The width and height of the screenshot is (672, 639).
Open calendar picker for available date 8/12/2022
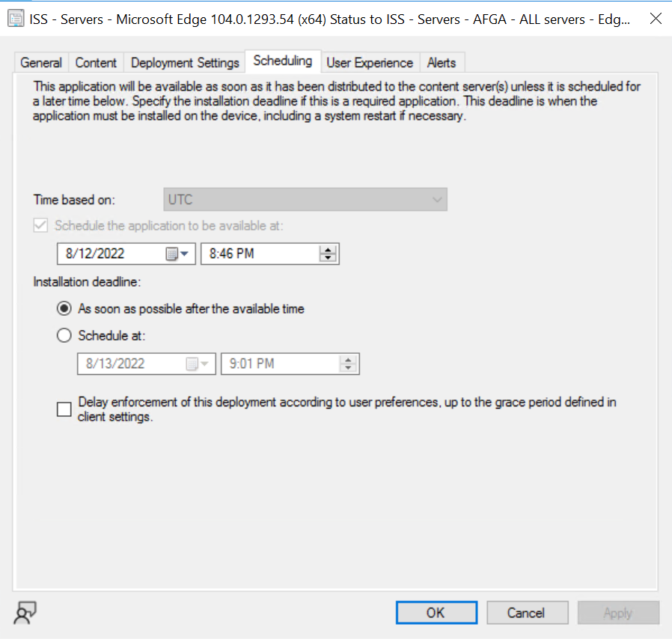[x=177, y=254]
